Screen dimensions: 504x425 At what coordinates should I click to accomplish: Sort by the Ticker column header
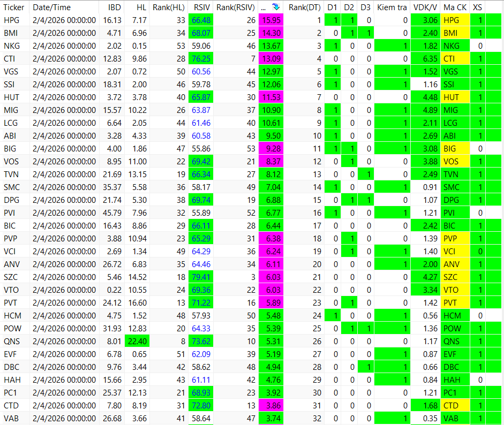[14, 7]
